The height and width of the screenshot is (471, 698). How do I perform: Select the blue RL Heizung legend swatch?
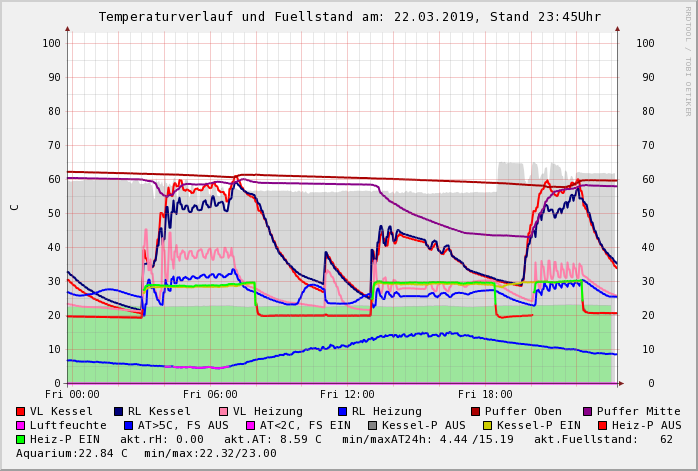pyautogui.click(x=343, y=411)
